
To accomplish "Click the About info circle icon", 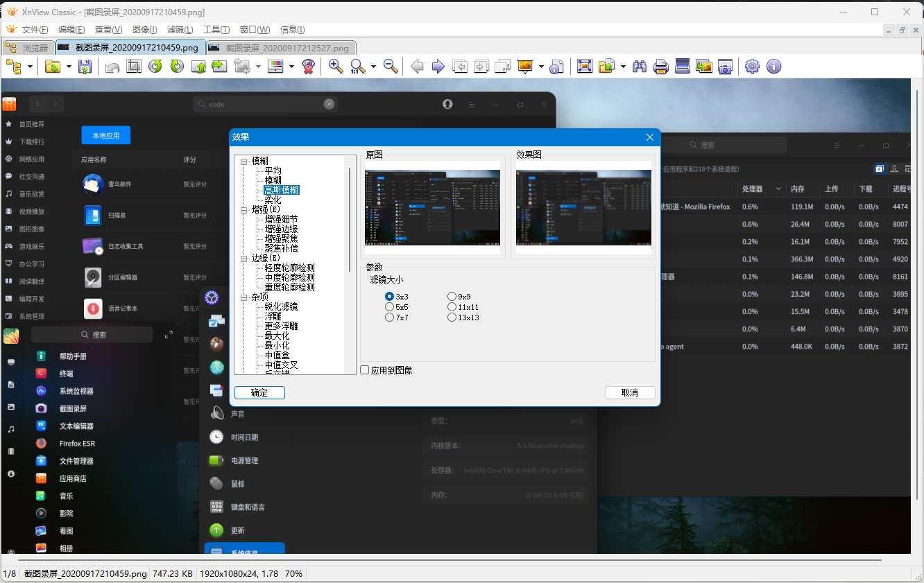I will (773, 67).
